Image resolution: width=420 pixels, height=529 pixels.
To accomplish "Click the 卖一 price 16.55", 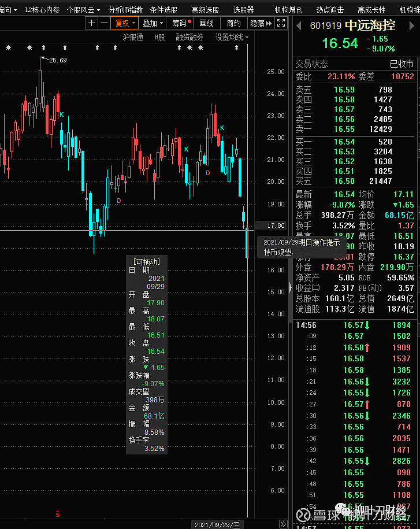I will [x=344, y=129].
